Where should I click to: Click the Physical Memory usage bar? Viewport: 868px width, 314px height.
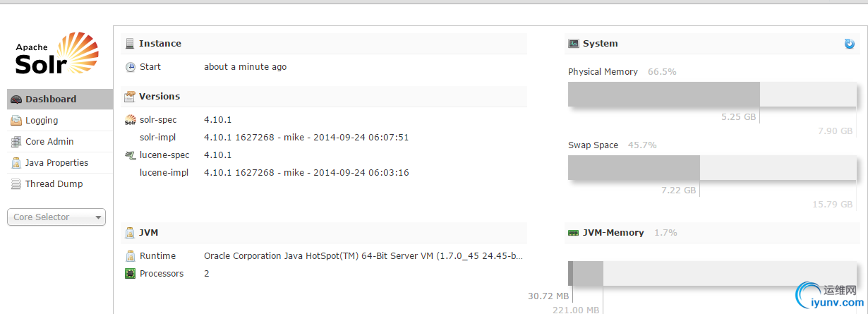point(713,95)
